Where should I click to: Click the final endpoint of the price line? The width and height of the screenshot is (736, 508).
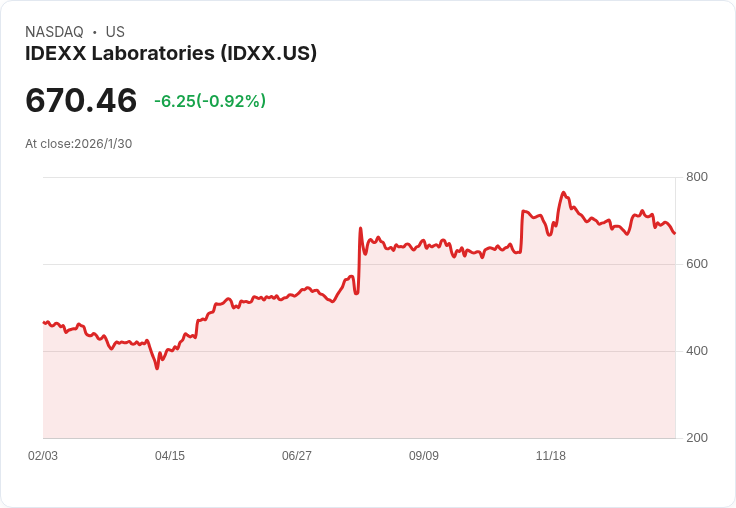click(x=675, y=233)
